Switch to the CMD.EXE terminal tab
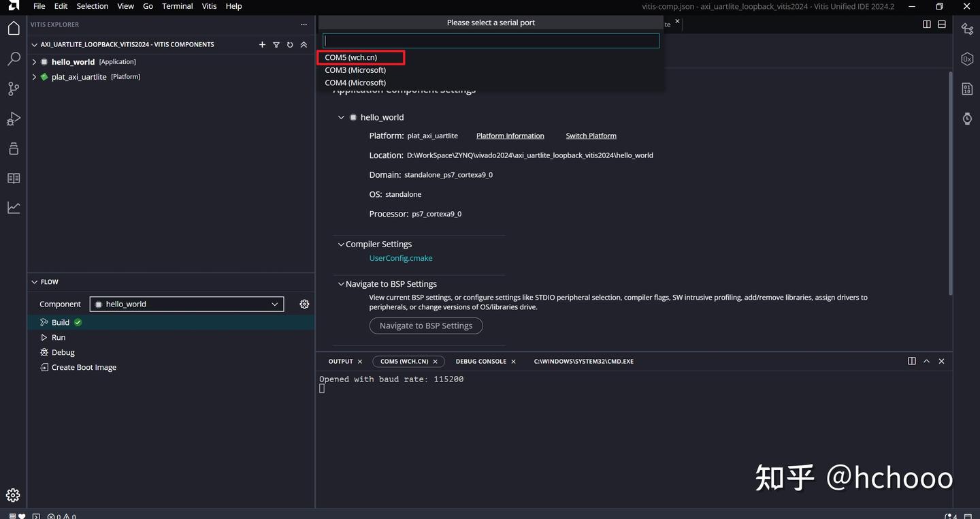This screenshot has width=980, height=519. click(584, 362)
